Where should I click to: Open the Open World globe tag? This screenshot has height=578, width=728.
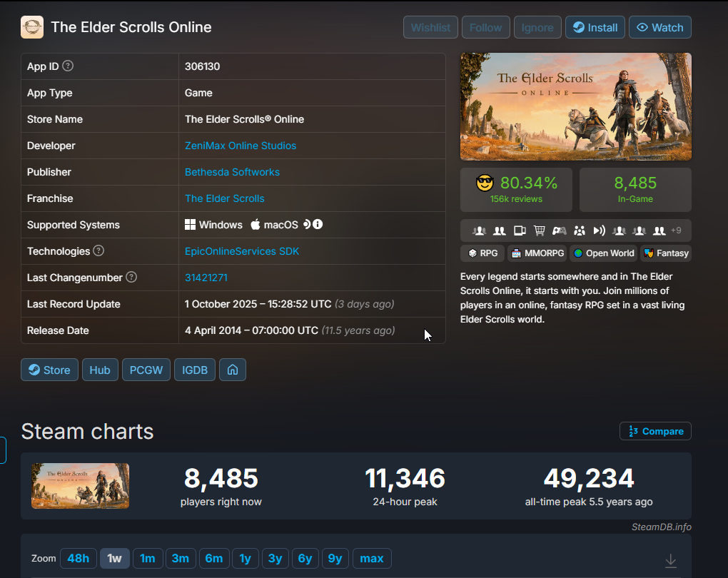click(604, 253)
